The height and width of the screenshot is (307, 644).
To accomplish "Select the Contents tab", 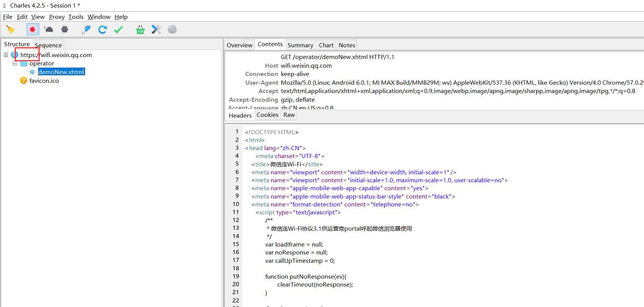I will click(x=270, y=44).
